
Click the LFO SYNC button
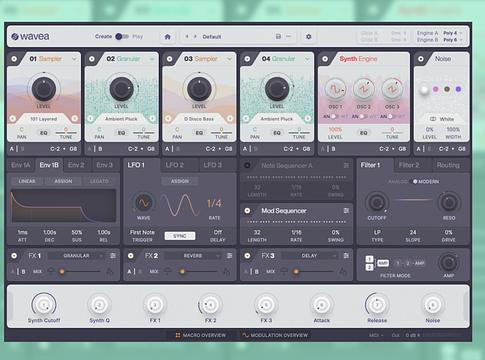coord(180,236)
